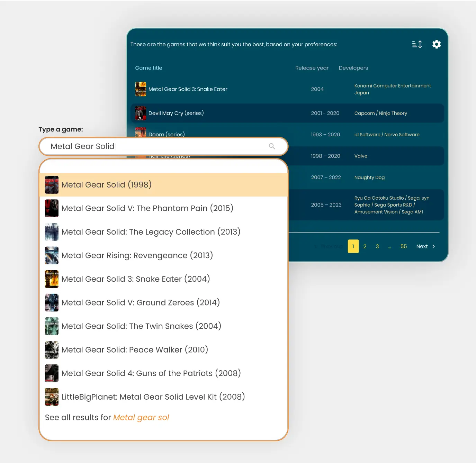Open Metal Gear Solid 3: Snake Eater table row
The width and height of the screenshot is (476, 464).
[x=287, y=89]
